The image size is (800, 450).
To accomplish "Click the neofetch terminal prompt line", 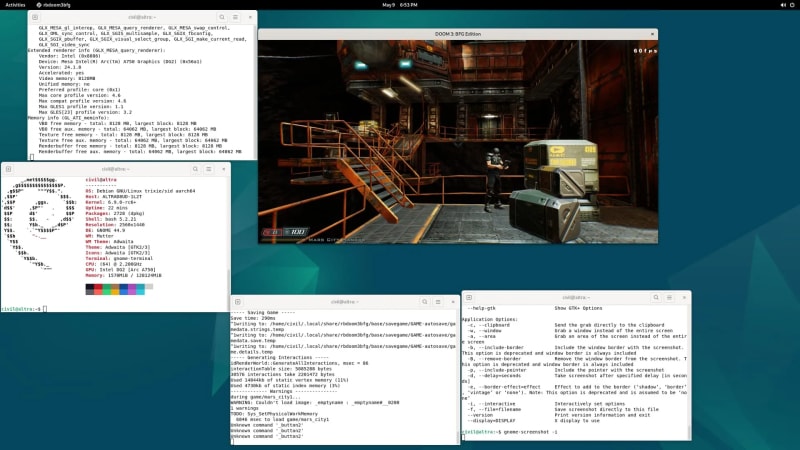I will pyautogui.click(x=40, y=308).
